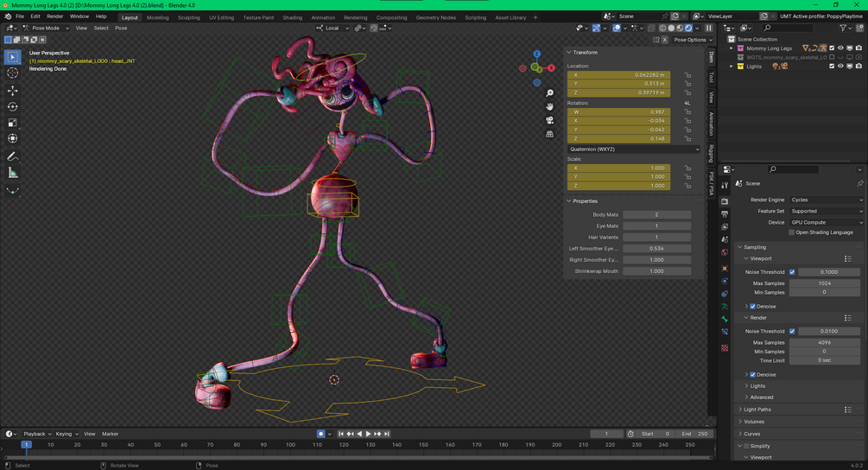Select the Rotate tool
The image size is (868, 470).
pyautogui.click(x=13, y=106)
